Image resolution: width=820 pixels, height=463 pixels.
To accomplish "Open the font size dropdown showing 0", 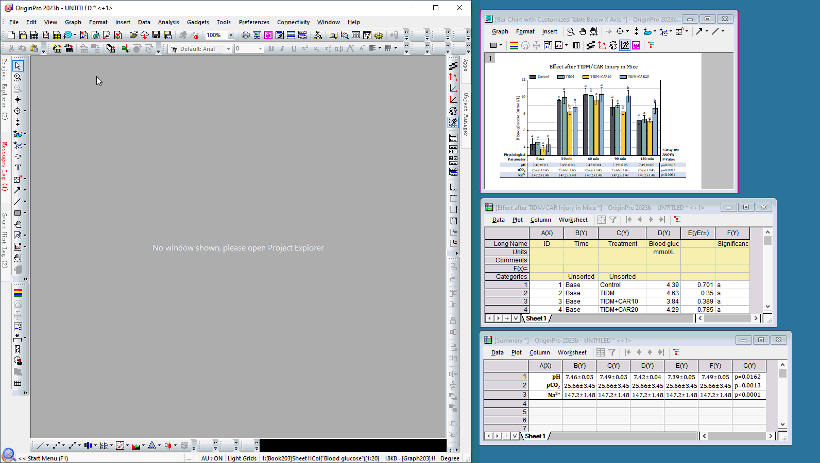I will 262,48.
